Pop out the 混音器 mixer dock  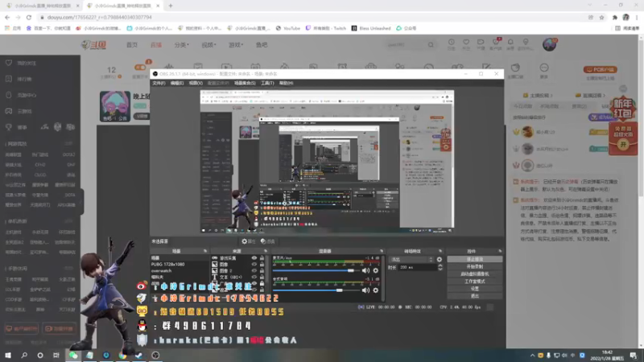click(x=382, y=251)
